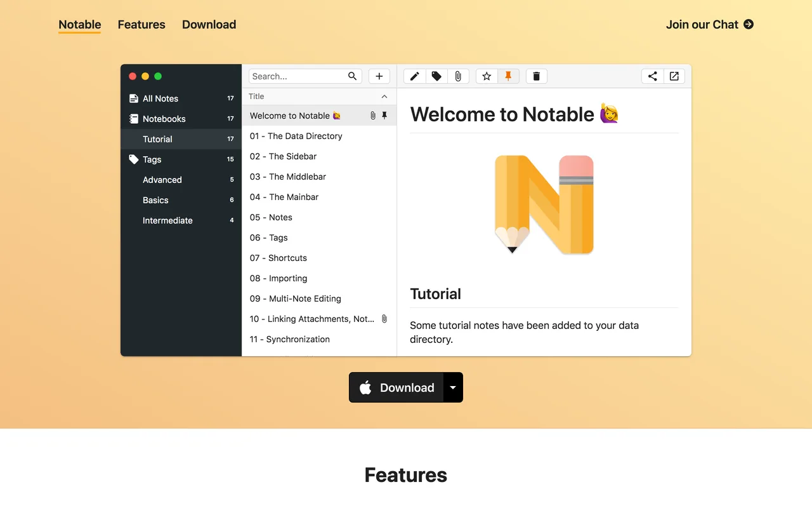Select Notebooks in the sidebar
The width and height of the screenshot is (812, 508).
point(181,119)
